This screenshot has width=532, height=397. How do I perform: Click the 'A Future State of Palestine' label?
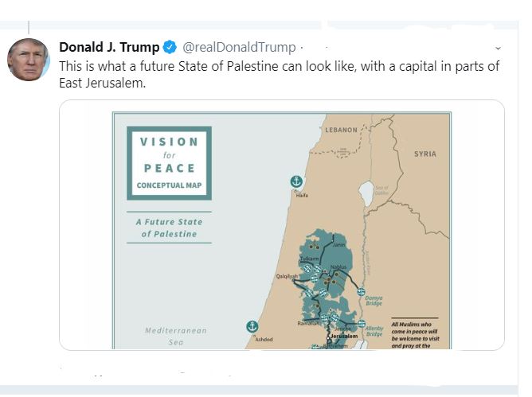pos(169,228)
